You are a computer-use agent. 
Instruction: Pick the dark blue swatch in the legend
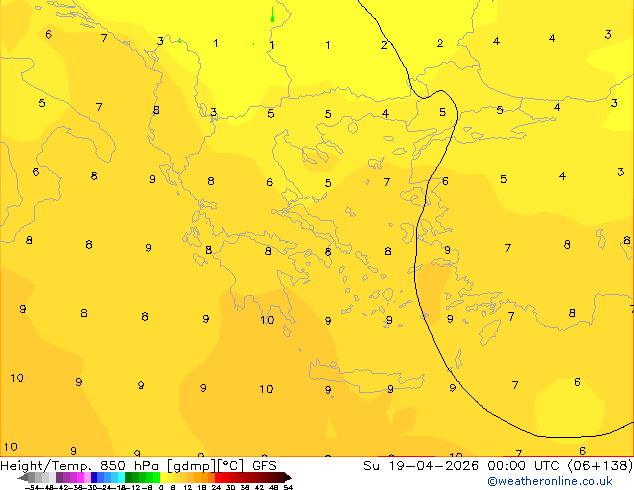click(94, 478)
